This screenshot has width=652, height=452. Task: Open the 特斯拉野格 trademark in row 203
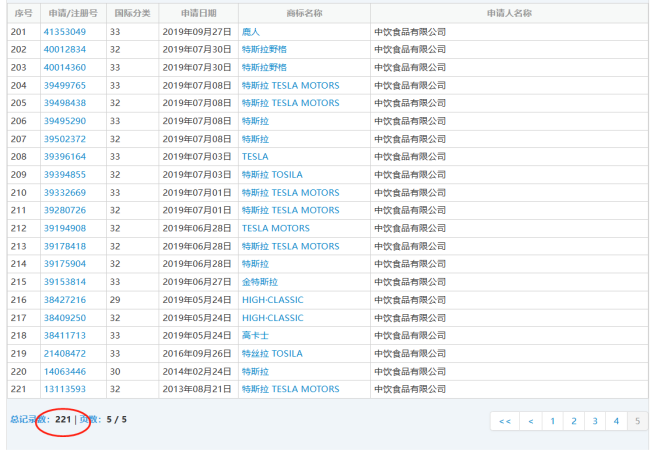(x=264, y=67)
